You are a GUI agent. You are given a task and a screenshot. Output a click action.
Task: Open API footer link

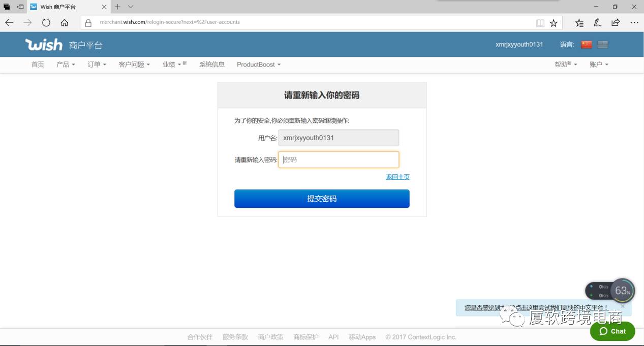333,337
